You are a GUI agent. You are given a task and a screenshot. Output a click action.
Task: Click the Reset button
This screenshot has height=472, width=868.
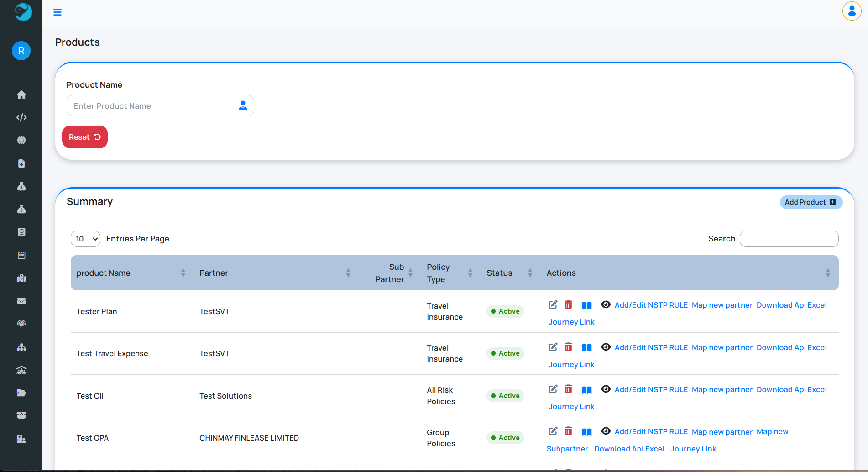(x=85, y=137)
